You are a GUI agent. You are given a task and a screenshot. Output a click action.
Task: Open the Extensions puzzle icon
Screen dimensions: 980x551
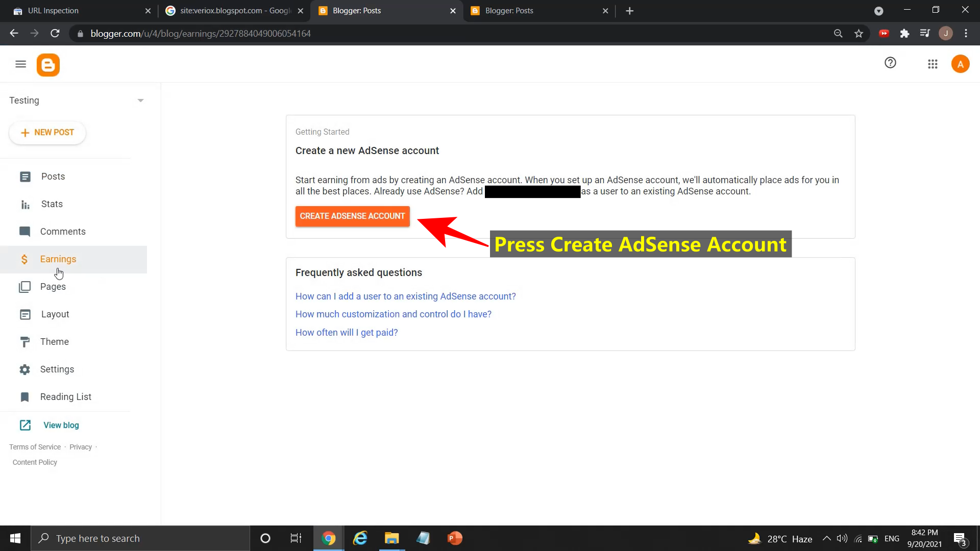click(x=904, y=34)
